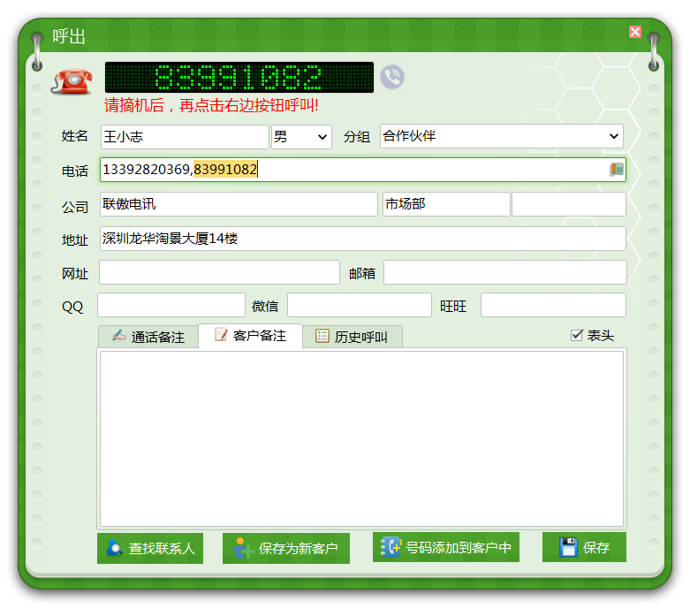Close the 呼出 dialog window
Image resolution: width=690 pixels, height=616 pixels.
pos(635,32)
